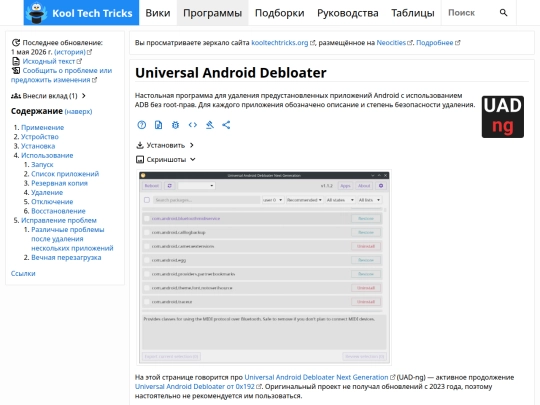
Task: Go to the Отключение subsection
Action: [x=52, y=202]
